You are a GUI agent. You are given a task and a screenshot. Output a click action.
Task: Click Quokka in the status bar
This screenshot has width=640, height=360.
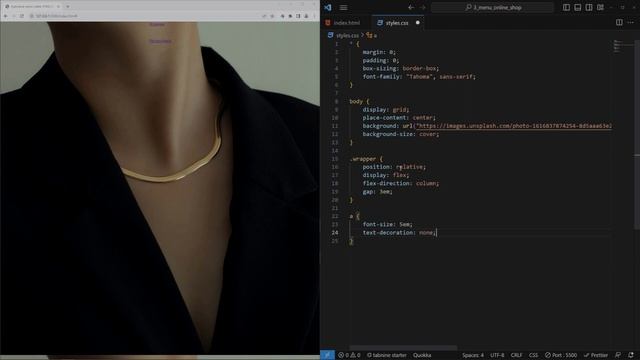pyautogui.click(x=422, y=355)
